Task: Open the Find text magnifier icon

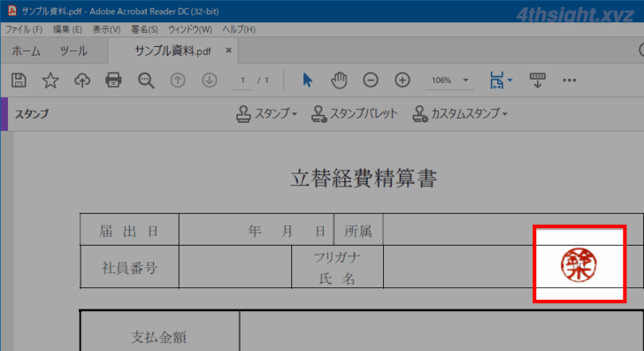Action: pos(146,80)
